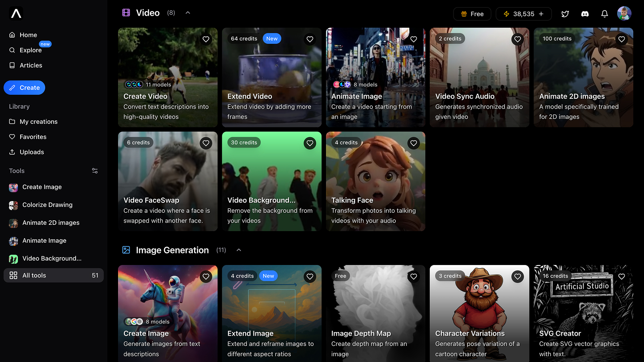Screen dimensions: 644x362
Task: Open the Extend Video card
Action: click(271, 77)
